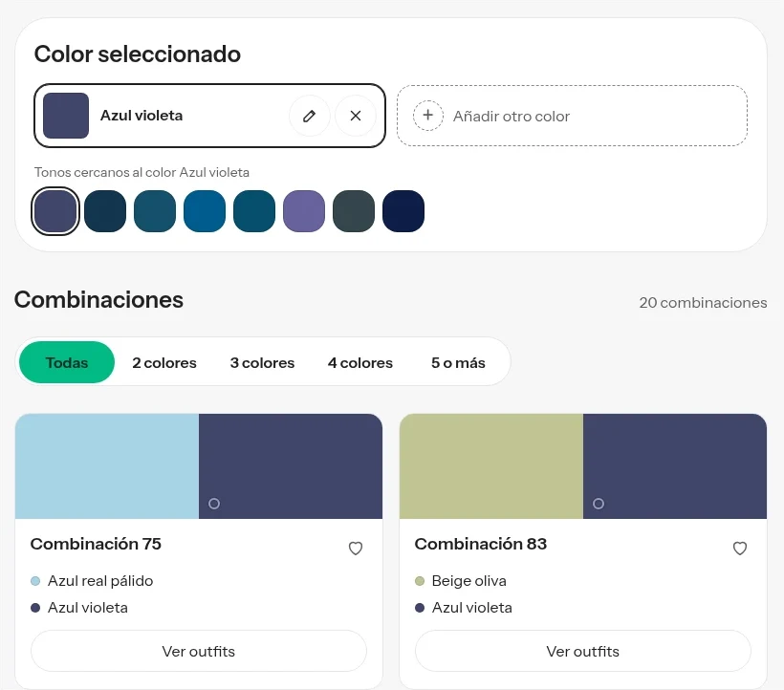The height and width of the screenshot is (690, 784).
Task: Open Ver outfits for Combinación 83
Action: pyautogui.click(x=583, y=651)
